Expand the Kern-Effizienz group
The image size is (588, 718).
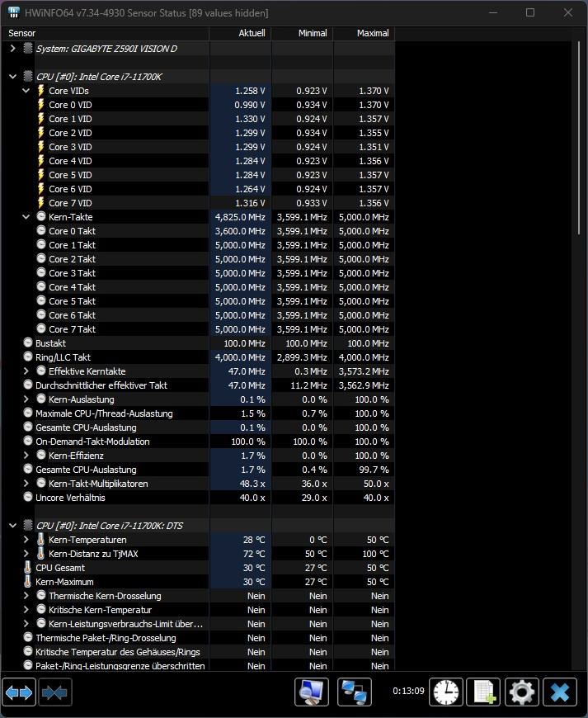pos(26,456)
